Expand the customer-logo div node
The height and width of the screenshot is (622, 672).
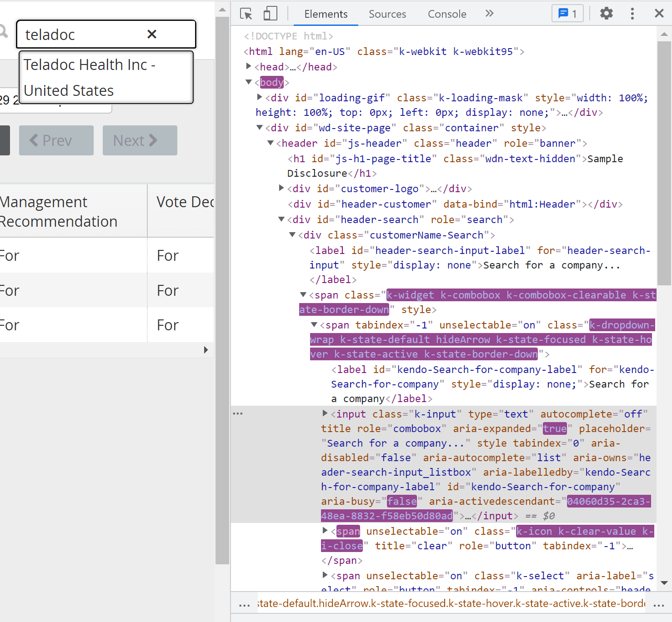(x=281, y=188)
